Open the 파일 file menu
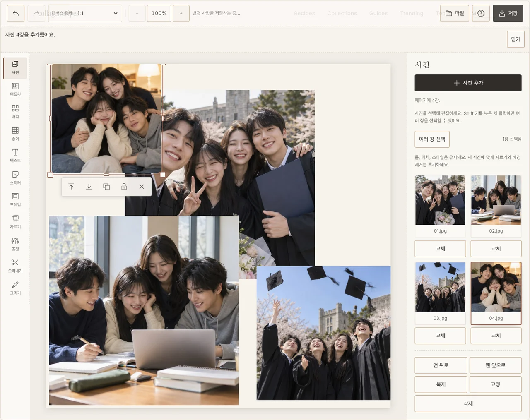530x420 pixels. pyautogui.click(x=455, y=13)
